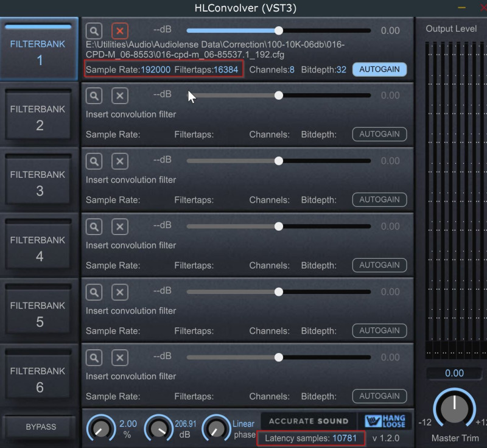Click X clear icon in Filterbank 6 row

pos(120,358)
